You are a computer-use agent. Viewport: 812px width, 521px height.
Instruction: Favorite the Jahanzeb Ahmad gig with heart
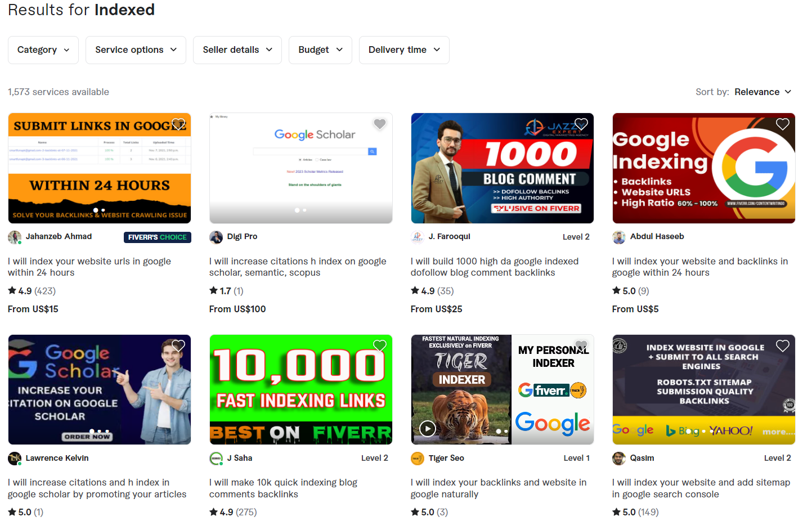(178, 124)
